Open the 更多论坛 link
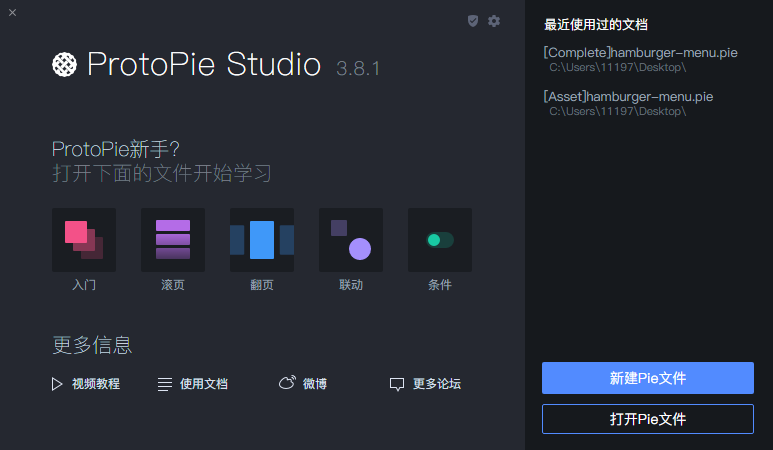This screenshot has width=773, height=450. [437, 384]
